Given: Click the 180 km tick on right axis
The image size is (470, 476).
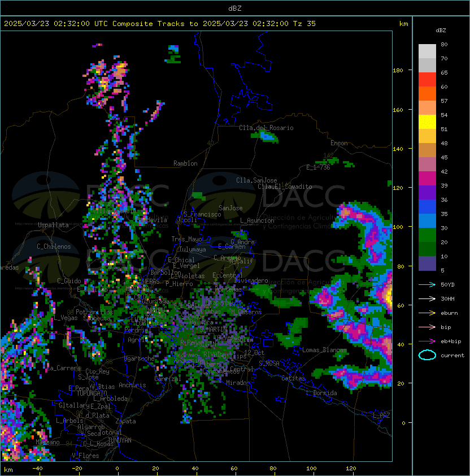Looking at the screenshot, I should coord(398,71).
